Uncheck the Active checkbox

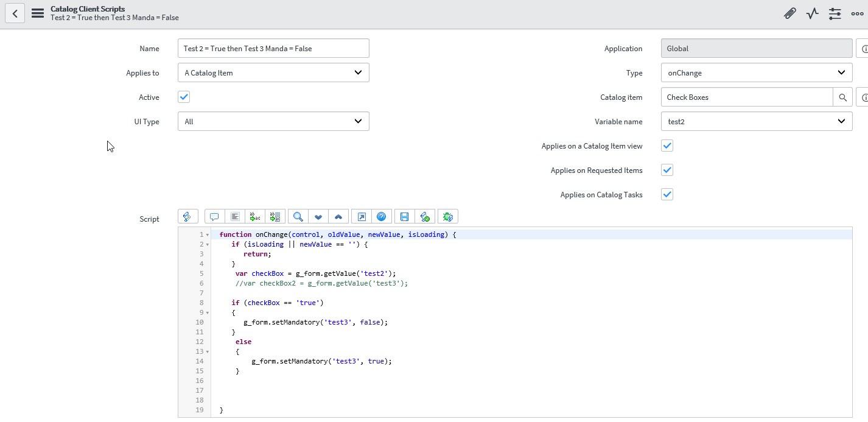[184, 97]
